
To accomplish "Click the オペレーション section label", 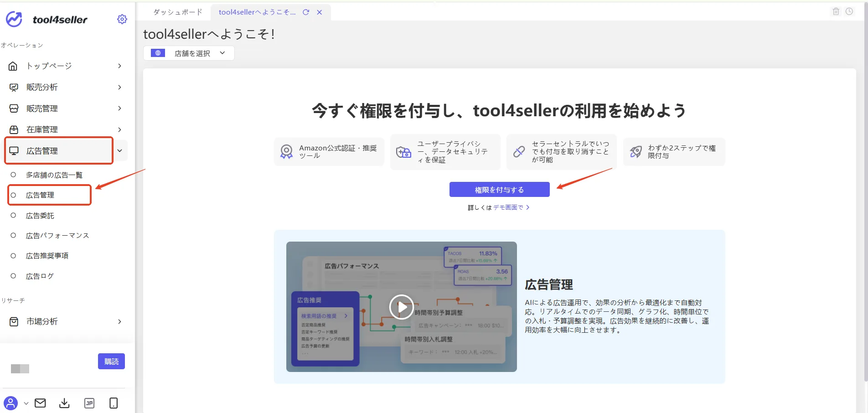I will tap(22, 45).
